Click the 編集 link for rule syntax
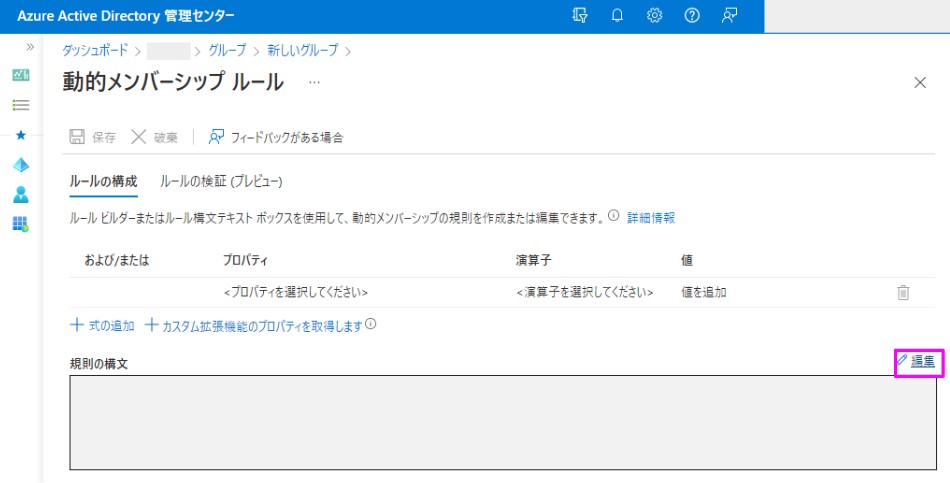Viewport: 950px width, 483px height. coord(922,361)
